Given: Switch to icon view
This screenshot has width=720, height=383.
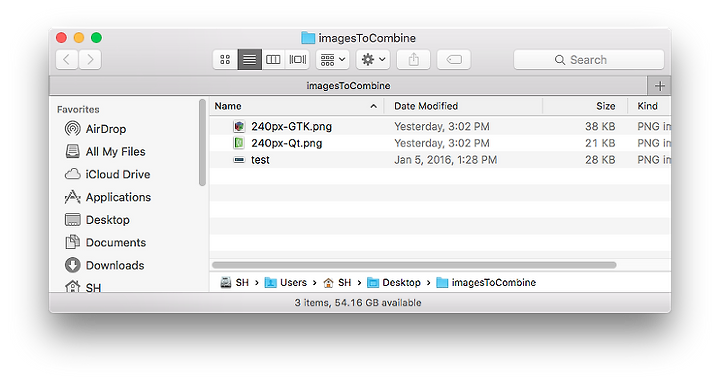Looking at the screenshot, I should click(x=225, y=60).
